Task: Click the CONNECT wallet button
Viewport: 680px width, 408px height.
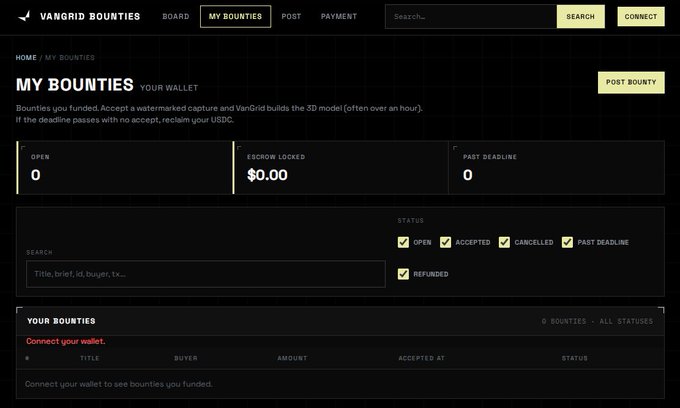Action: [x=641, y=16]
